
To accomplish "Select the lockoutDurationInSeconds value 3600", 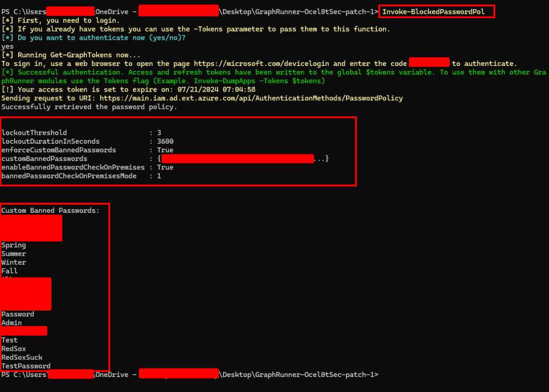I will coord(165,142).
